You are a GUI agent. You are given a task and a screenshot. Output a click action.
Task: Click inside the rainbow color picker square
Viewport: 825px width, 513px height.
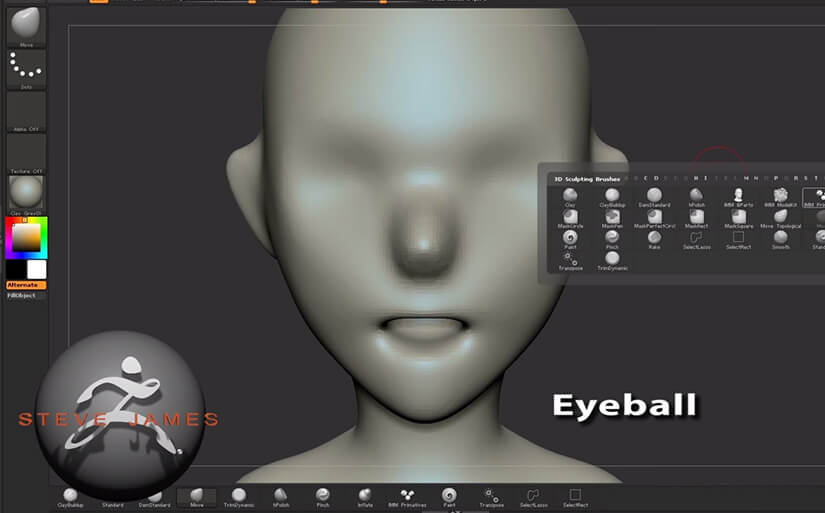pos(26,237)
